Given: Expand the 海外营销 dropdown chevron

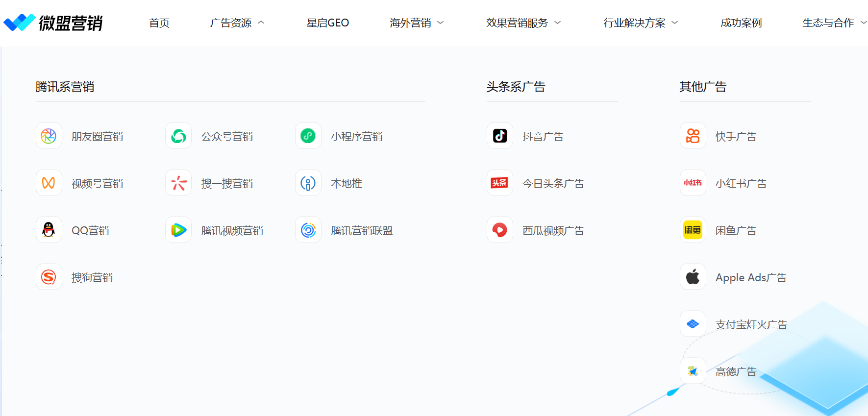Looking at the screenshot, I should coord(441,23).
